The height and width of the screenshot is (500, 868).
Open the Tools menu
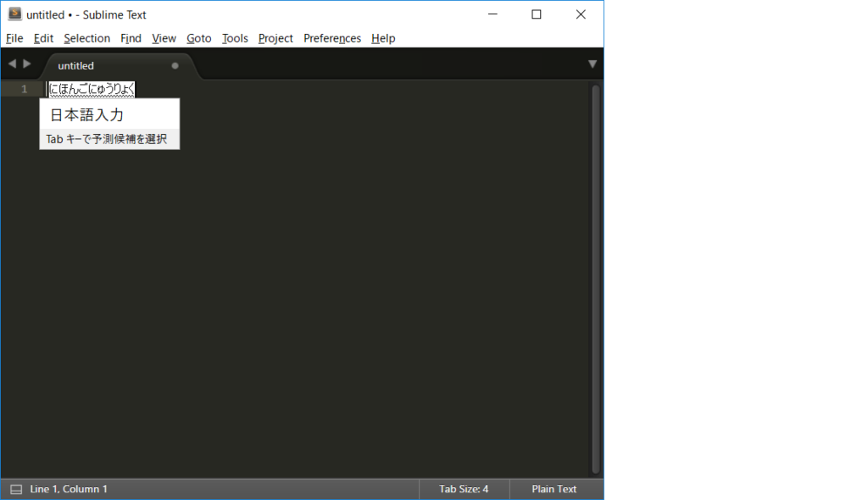[x=235, y=38]
